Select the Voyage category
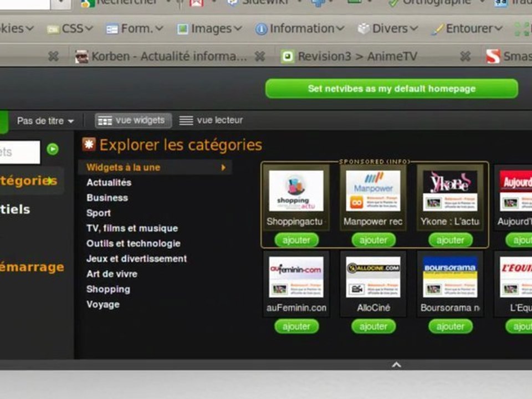This screenshot has width=532, height=399. pos(103,305)
